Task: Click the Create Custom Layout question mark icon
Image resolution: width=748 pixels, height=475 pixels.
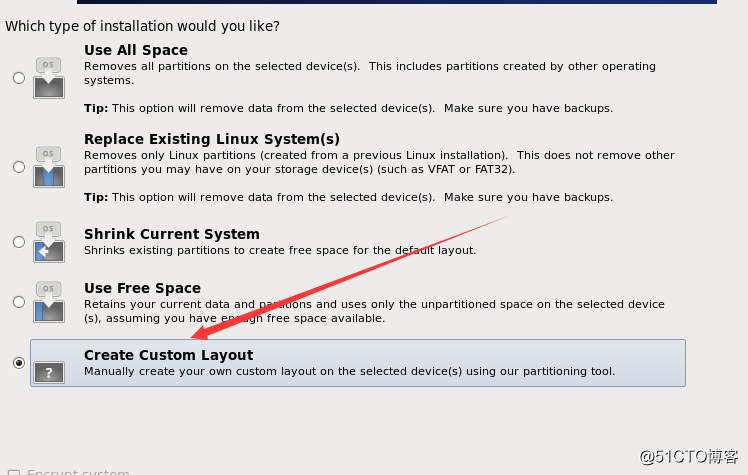Action: coord(49,372)
